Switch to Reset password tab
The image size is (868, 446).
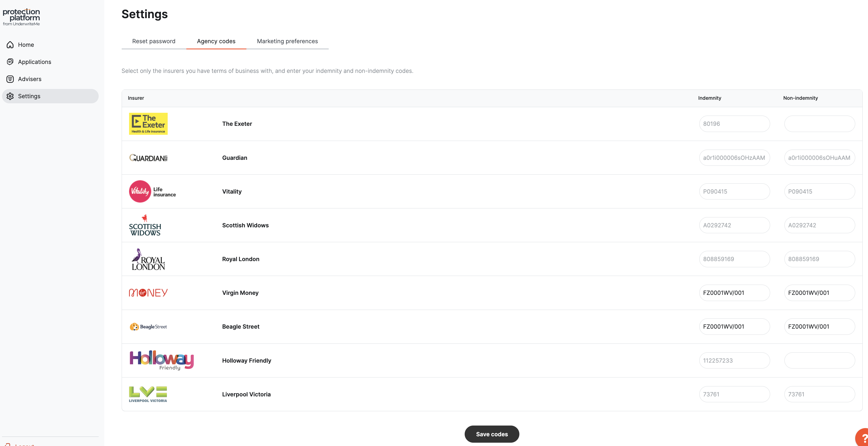(154, 41)
